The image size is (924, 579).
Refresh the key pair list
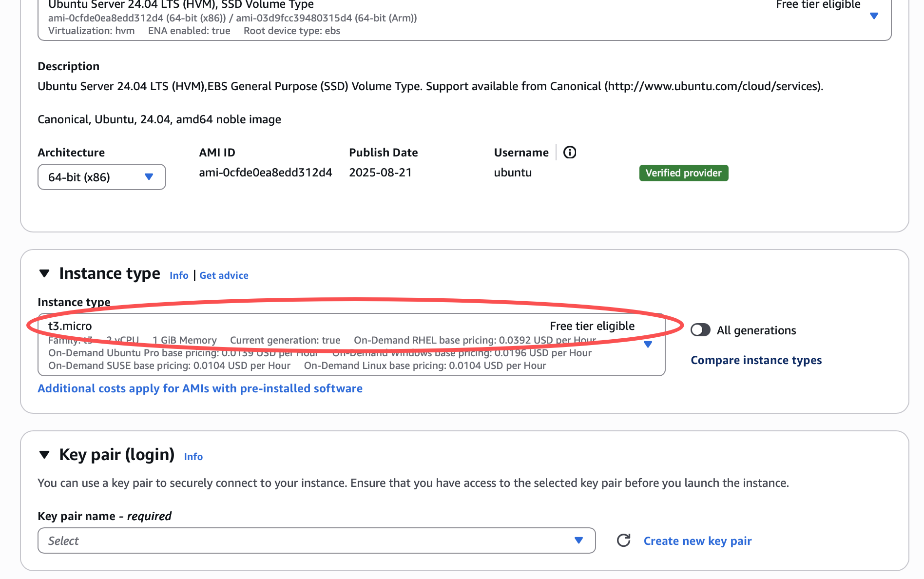point(623,540)
